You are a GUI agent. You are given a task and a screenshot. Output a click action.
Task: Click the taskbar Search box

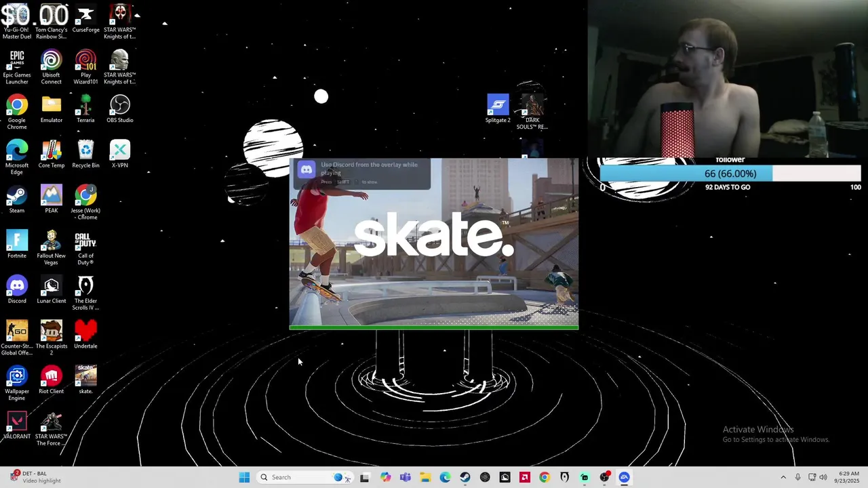click(x=305, y=477)
